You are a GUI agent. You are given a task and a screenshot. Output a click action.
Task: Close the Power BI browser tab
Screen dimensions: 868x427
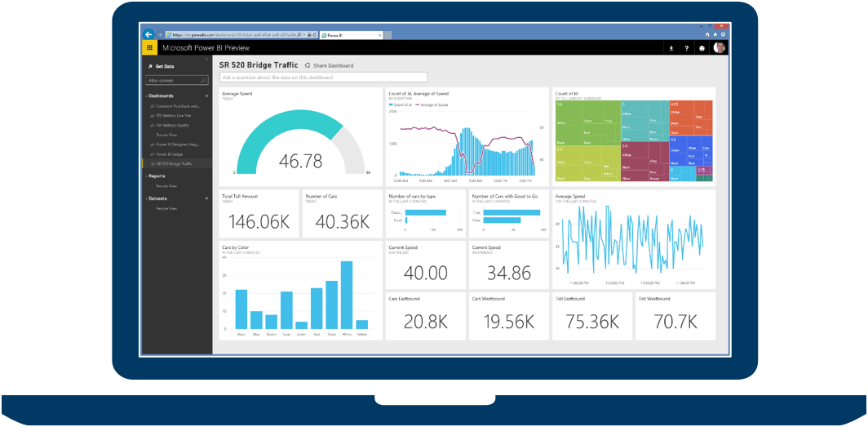click(x=380, y=35)
